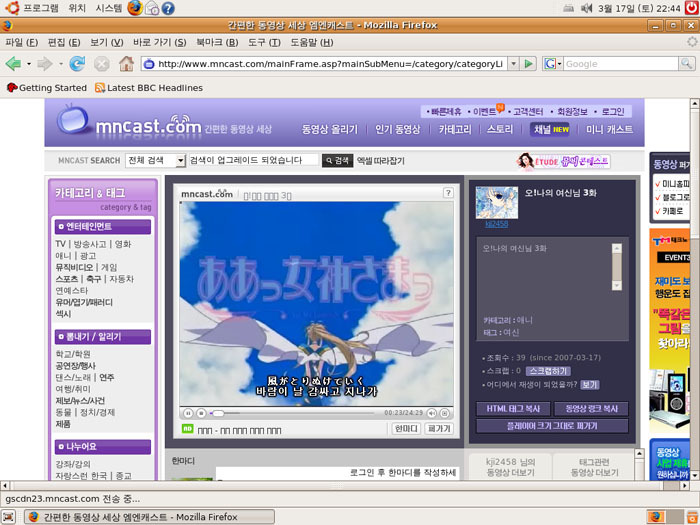This screenshot has height=525, width=700.
Task: Click the 로그인 link in top bar
Action: [x=612, y=112]
